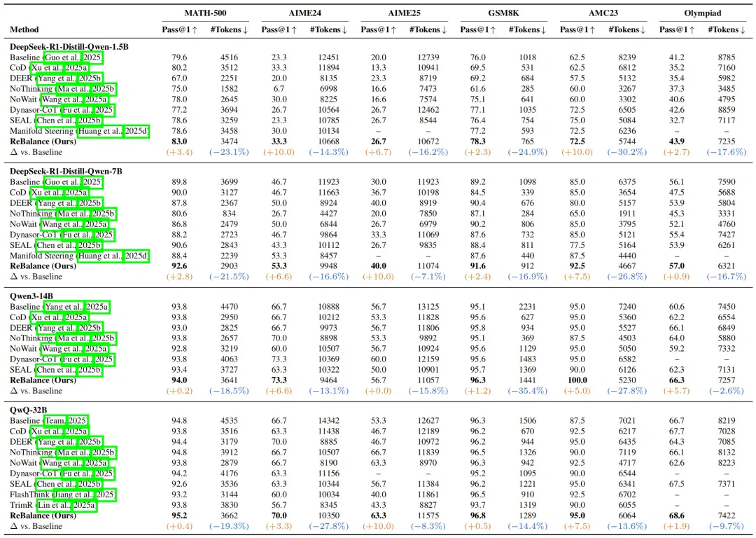
Task: Select the QwQ-32B section heading
Action: point(29,410)
